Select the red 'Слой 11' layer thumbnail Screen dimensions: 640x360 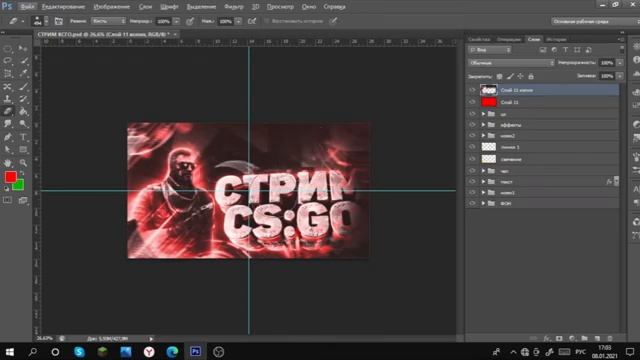[x=489, y=102]
